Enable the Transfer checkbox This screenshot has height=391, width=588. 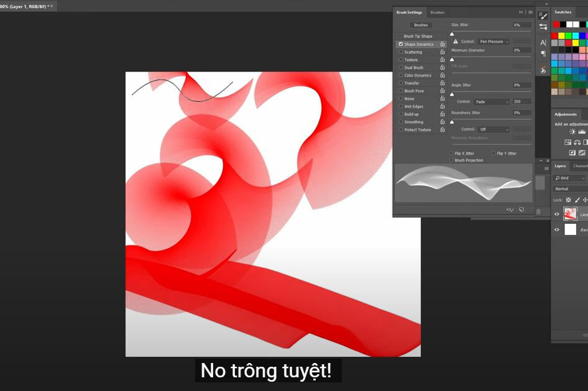coord(400,83)
